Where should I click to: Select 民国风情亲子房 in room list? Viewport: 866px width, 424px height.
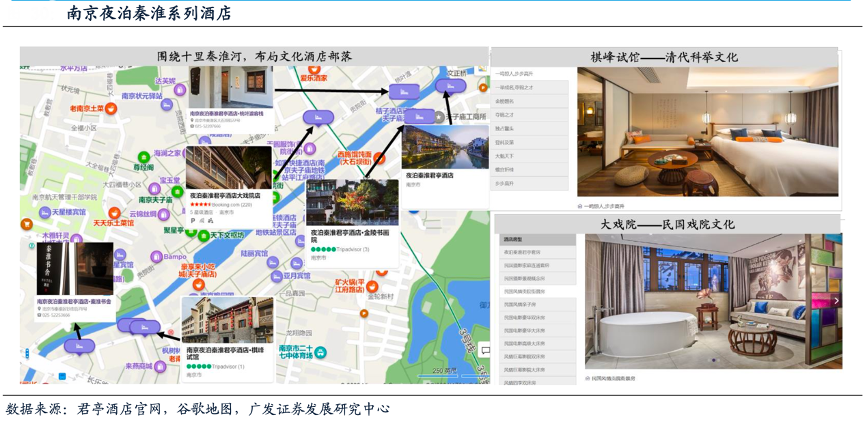[522, 303]
